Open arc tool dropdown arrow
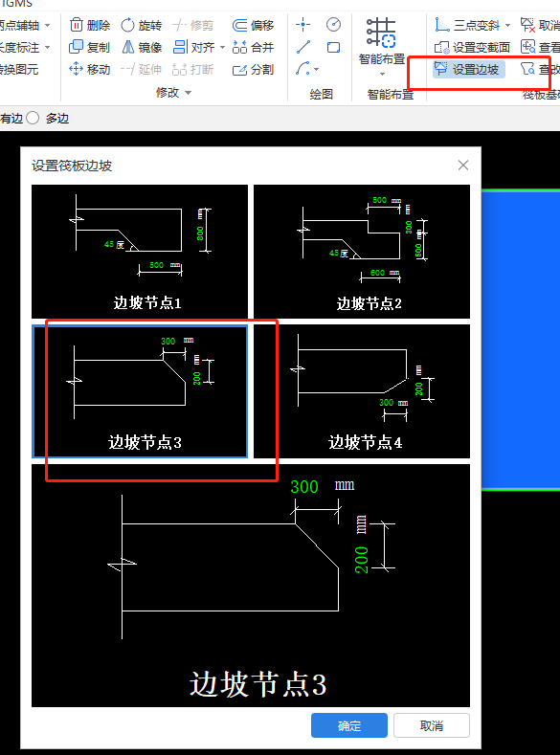Screen dimensions: 560x755 tap(316, 69)
